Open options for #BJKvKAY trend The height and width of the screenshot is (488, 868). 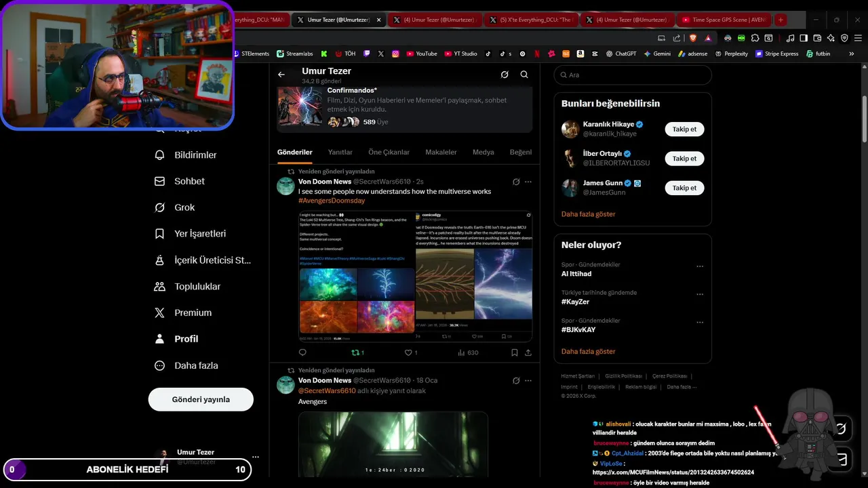(700, 323)
